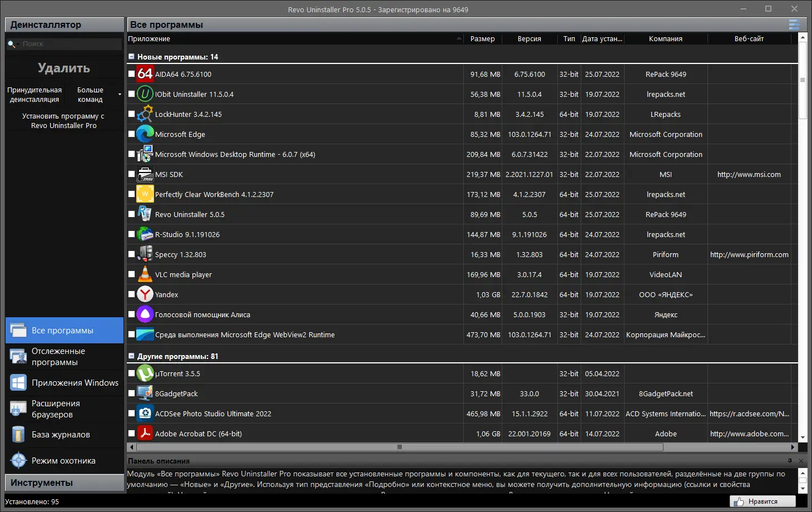Sort by the Версия column header

(529, 39)
